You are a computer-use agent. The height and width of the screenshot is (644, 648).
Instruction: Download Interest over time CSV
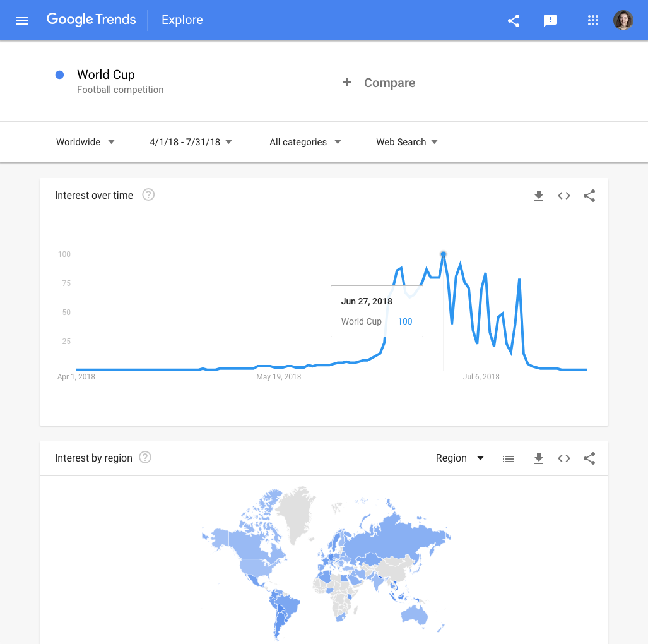pyautogui.click(x=538, y=196)
